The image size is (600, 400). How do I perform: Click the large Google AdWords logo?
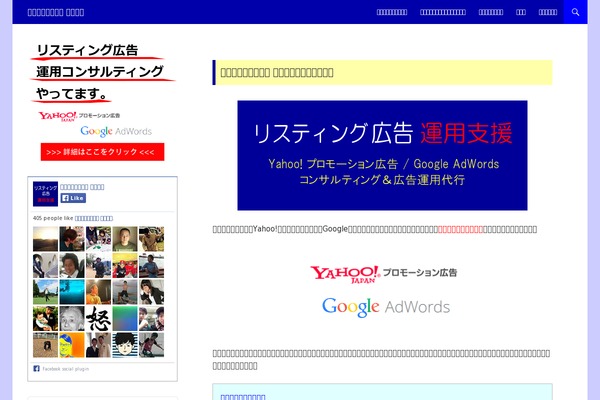click(386, 307)
